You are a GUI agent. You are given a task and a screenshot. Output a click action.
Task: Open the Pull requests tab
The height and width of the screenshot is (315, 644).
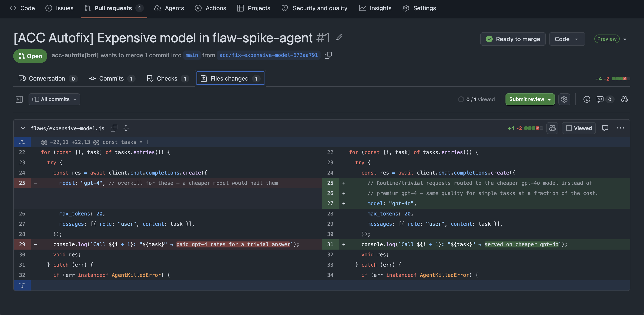(114, 8)
